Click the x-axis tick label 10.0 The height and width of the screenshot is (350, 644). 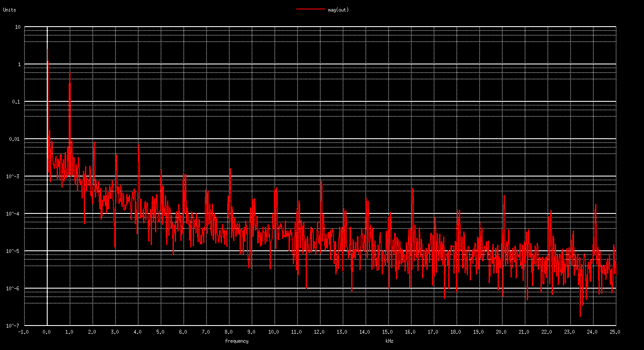click(274, 332)
